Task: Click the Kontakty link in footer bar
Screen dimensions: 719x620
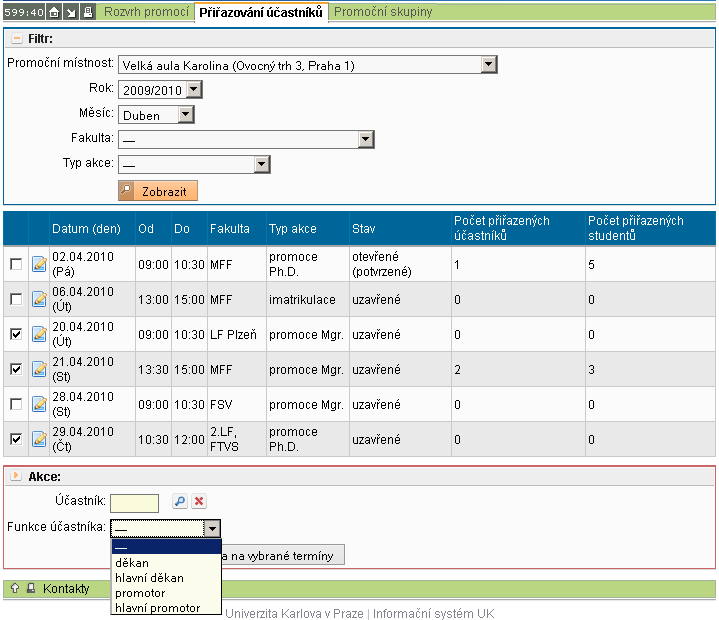Action: pos(66,589)
